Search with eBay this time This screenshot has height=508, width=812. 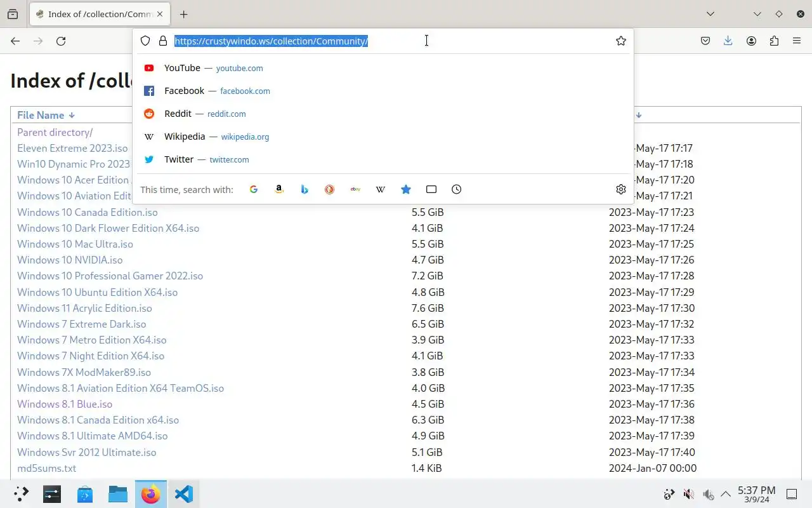click(x=355, y=189)
